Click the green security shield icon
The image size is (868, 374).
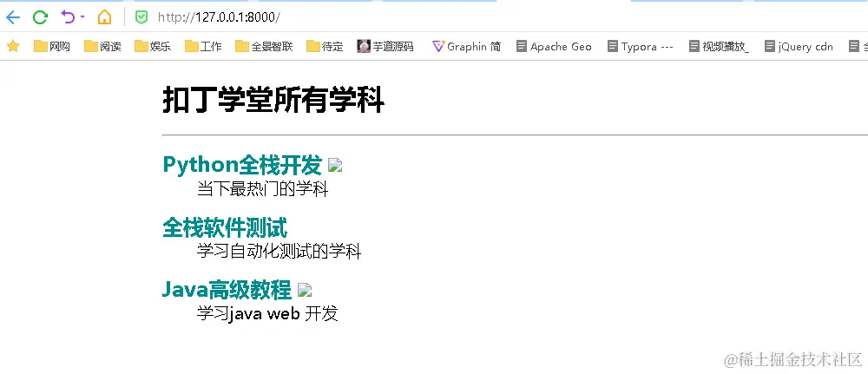click(141, 17)
